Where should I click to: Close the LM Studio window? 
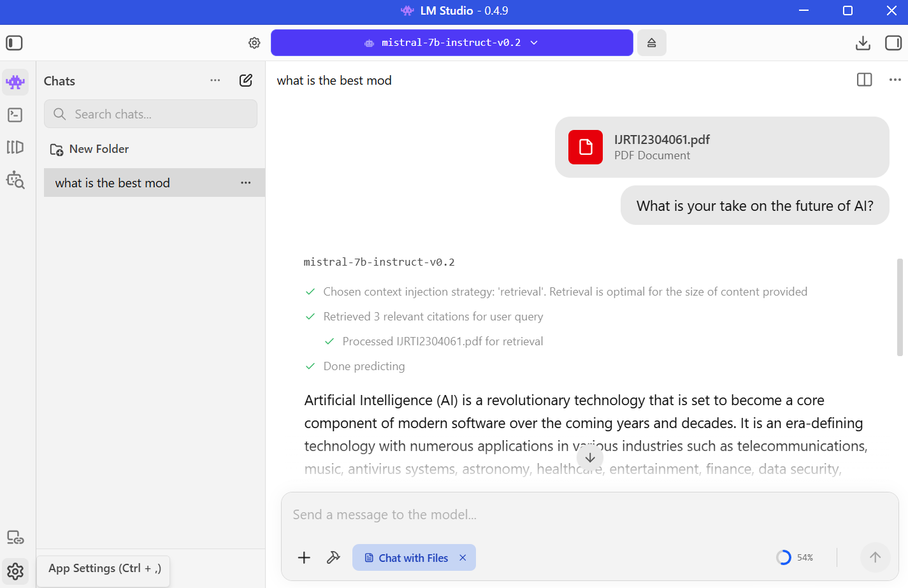tap(891, 11)
